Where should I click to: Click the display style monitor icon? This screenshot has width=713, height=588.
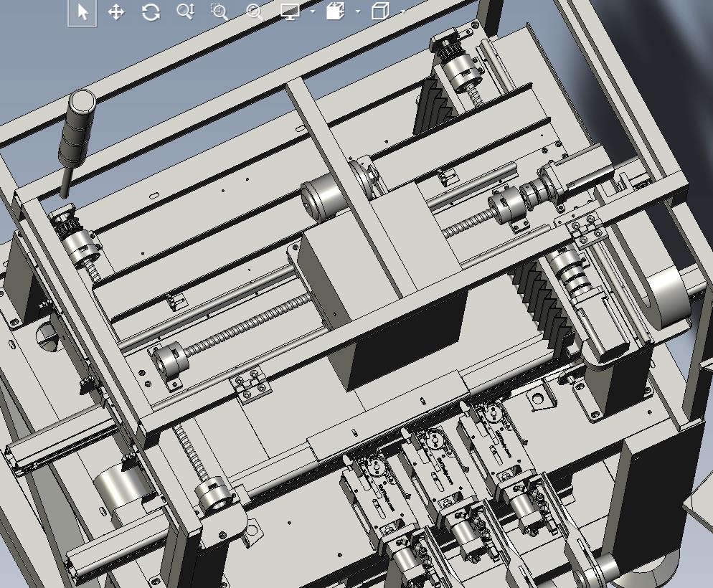coord(290,11)
